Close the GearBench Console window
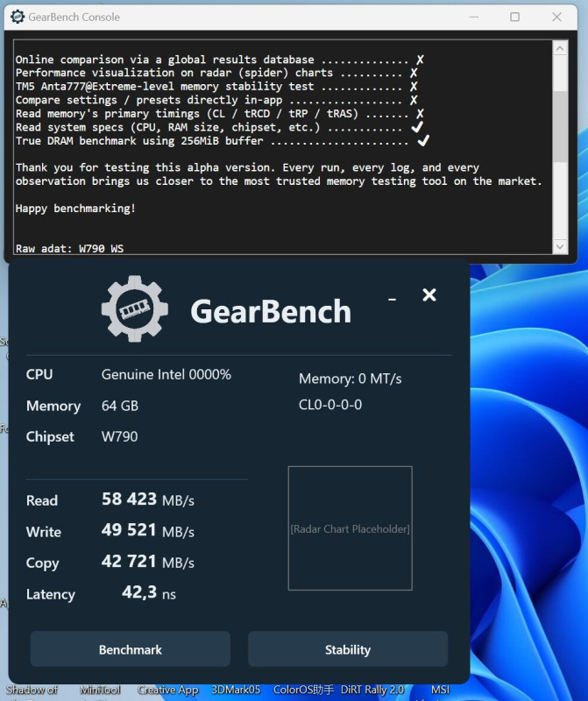The image size is (588, 701). (x=556, y=17)
